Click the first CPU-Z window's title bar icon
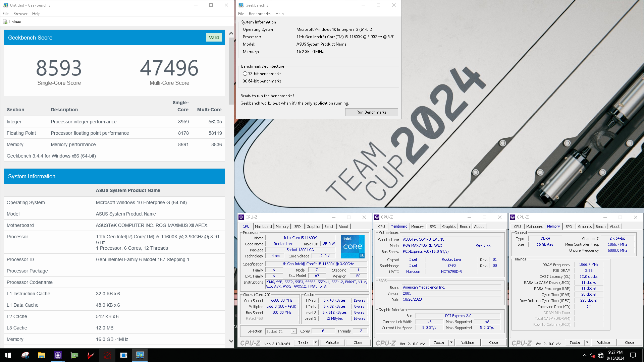 pos(241,217)
